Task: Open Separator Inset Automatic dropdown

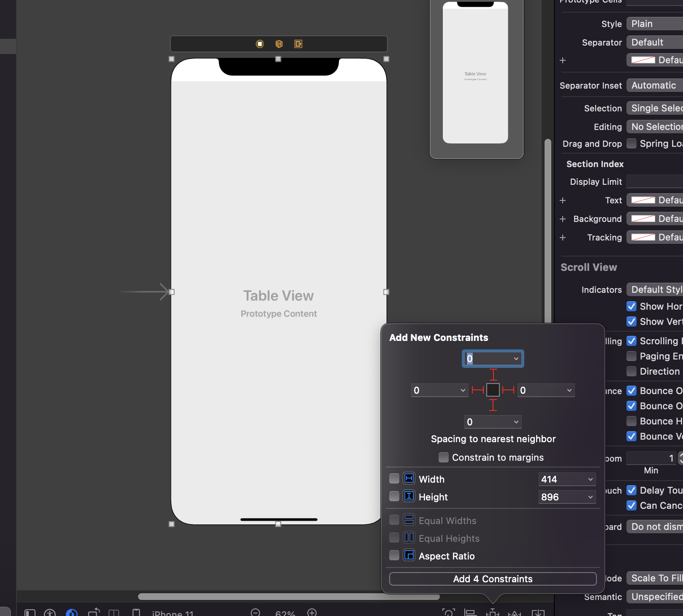Action: click(655, 85)
